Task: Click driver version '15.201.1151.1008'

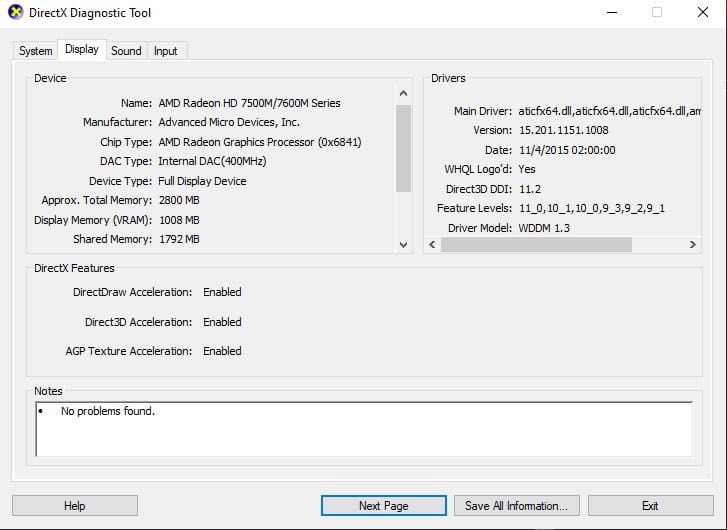Action: [563, 130]
